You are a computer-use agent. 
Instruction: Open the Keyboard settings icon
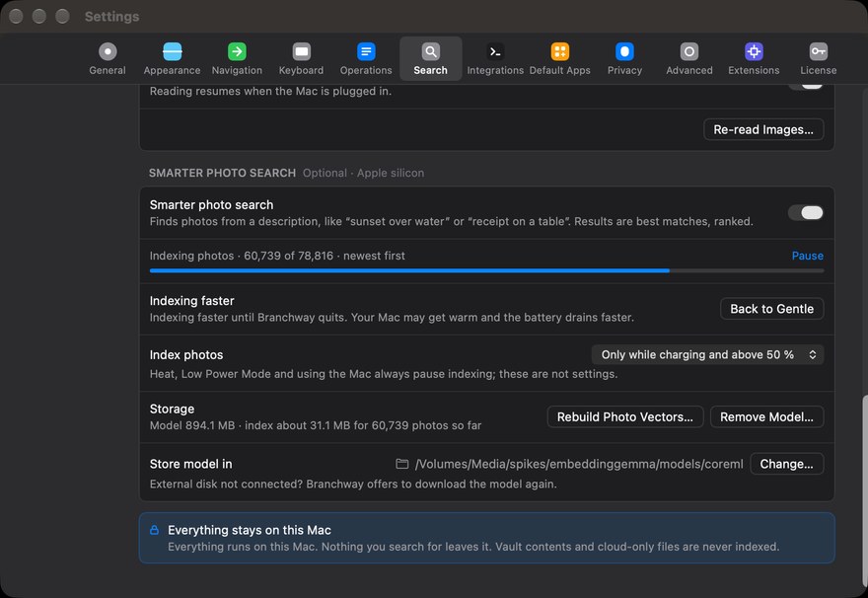coord(301,51)
